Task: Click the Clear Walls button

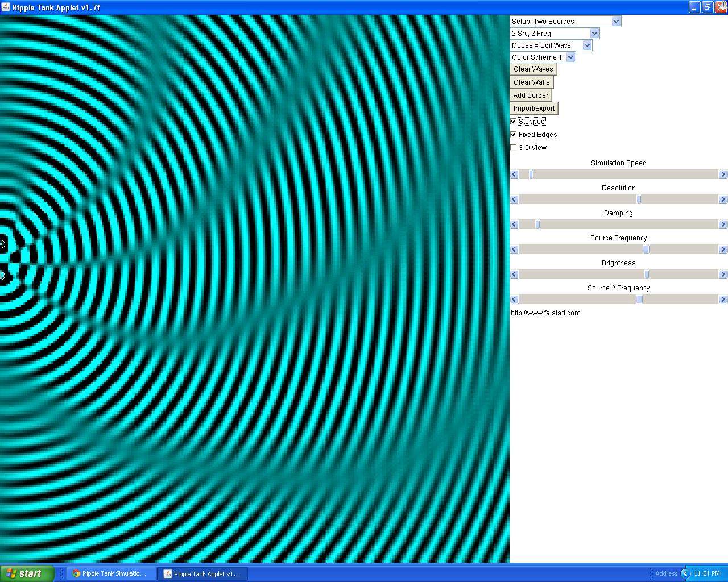Action: (x=532, y=82)
